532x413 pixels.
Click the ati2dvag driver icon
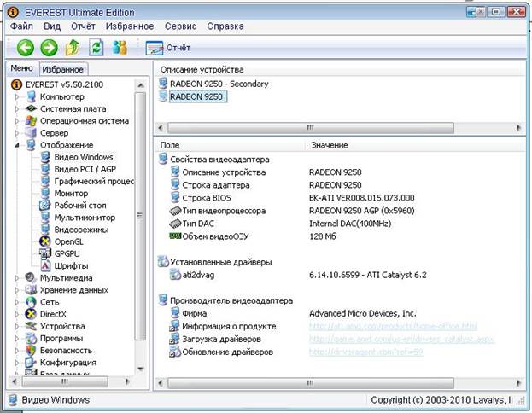(175, 274)
